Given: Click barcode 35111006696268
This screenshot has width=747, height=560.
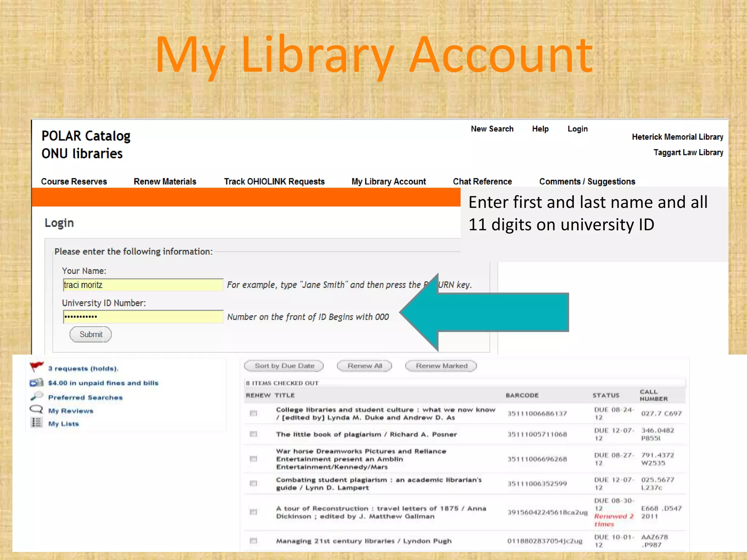Looking at the screenshot, I should pyautogui.click(x=537, y=459).
